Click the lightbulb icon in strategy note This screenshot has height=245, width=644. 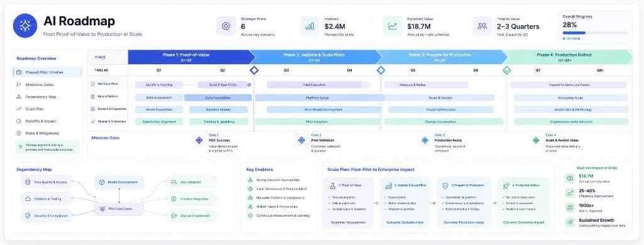point(21,148)
